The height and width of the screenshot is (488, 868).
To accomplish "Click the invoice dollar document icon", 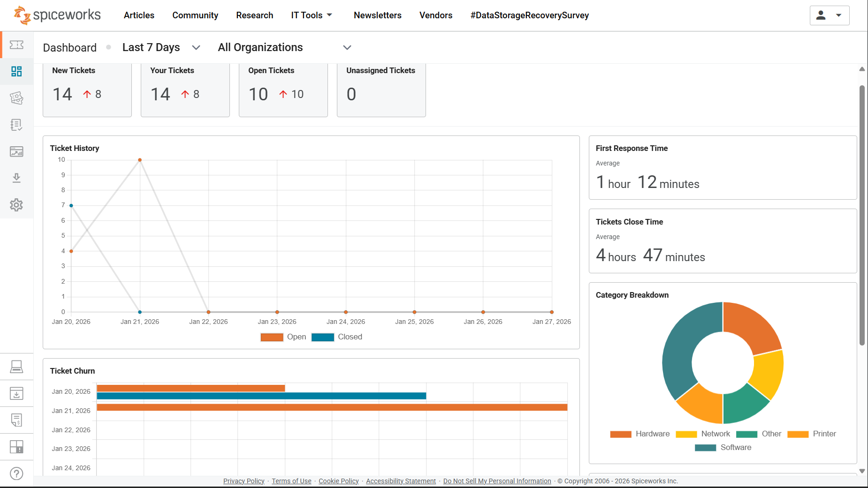I will (x=16, y=420).
